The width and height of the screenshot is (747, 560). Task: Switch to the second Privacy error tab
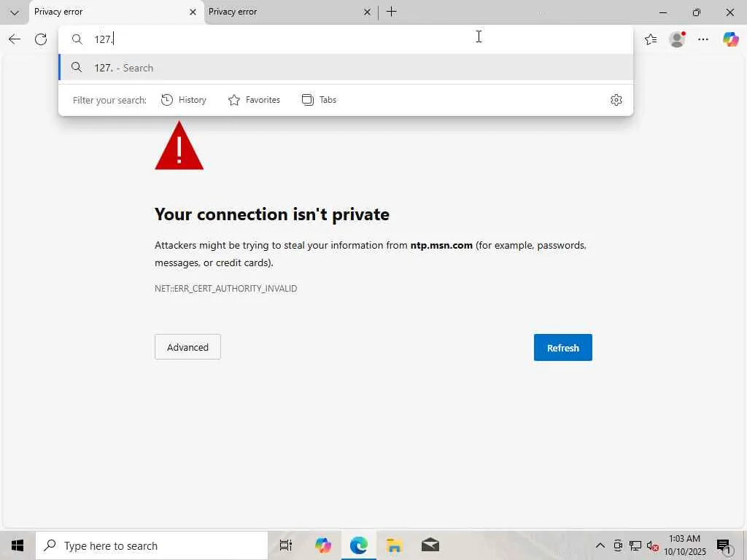(285, 12)
